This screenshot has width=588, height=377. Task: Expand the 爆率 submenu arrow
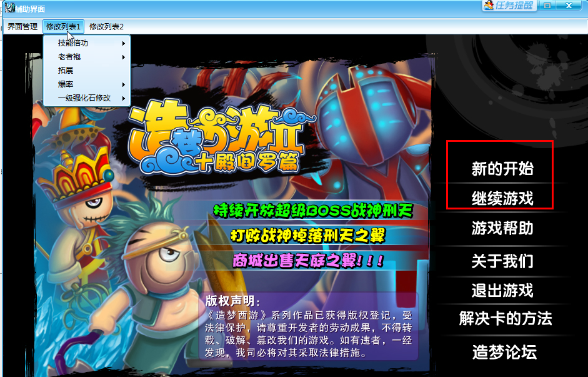coord(123,85)
